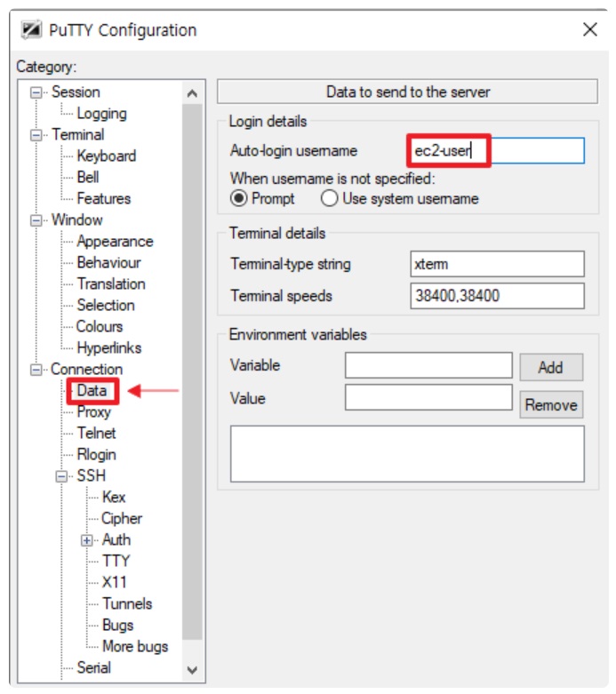Screen dimensions: 616x694
Task: Select the Window category
Action: point(77,220)
